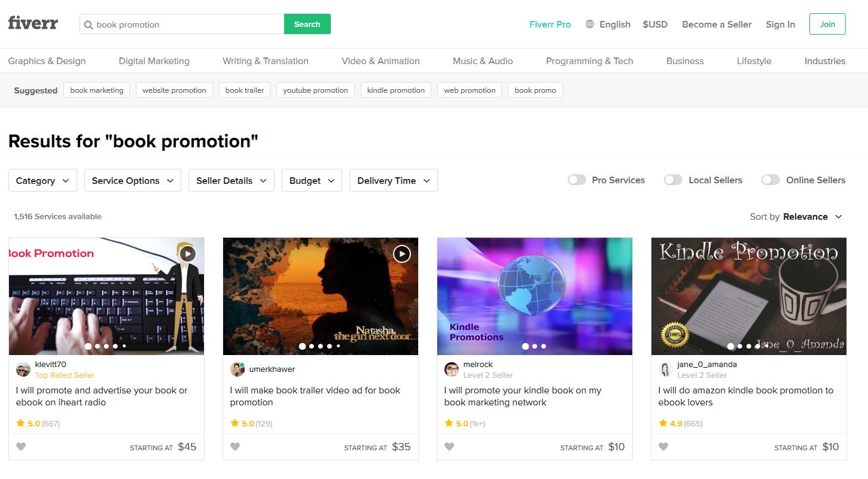Viewport: 868px width, 479px height.
Task: Open Kindle Promotions globe thumbnail
Action: (x=535, y=296)
